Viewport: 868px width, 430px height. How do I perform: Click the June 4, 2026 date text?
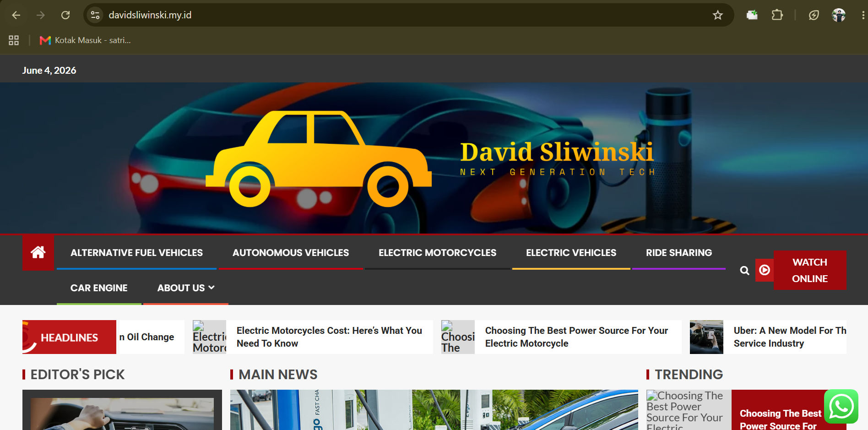[x=49, y=71]
